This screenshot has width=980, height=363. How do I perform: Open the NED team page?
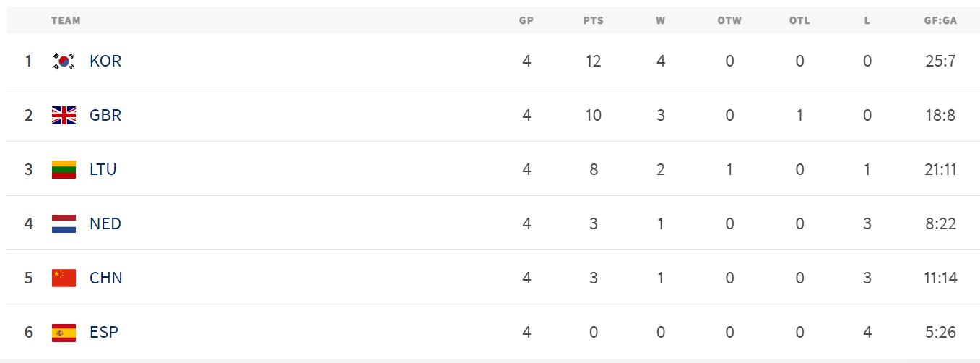pyautogui.click(x=105, y=224)
